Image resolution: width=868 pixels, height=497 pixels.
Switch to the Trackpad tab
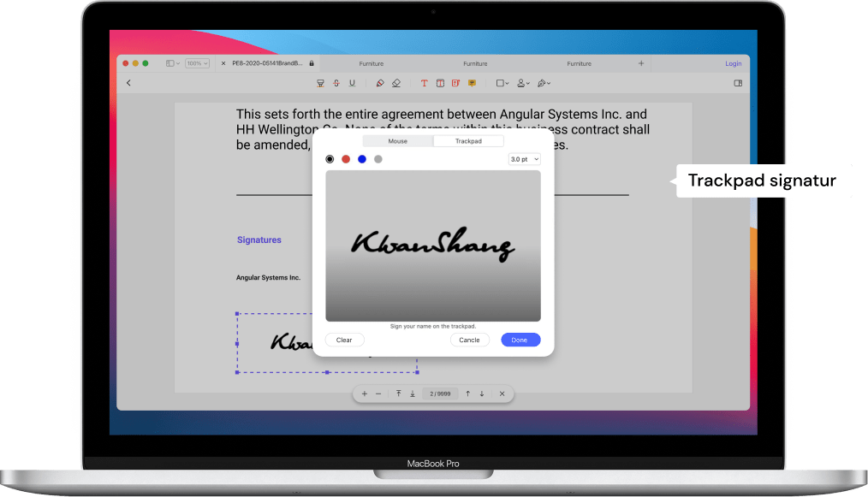coord(468,141)
